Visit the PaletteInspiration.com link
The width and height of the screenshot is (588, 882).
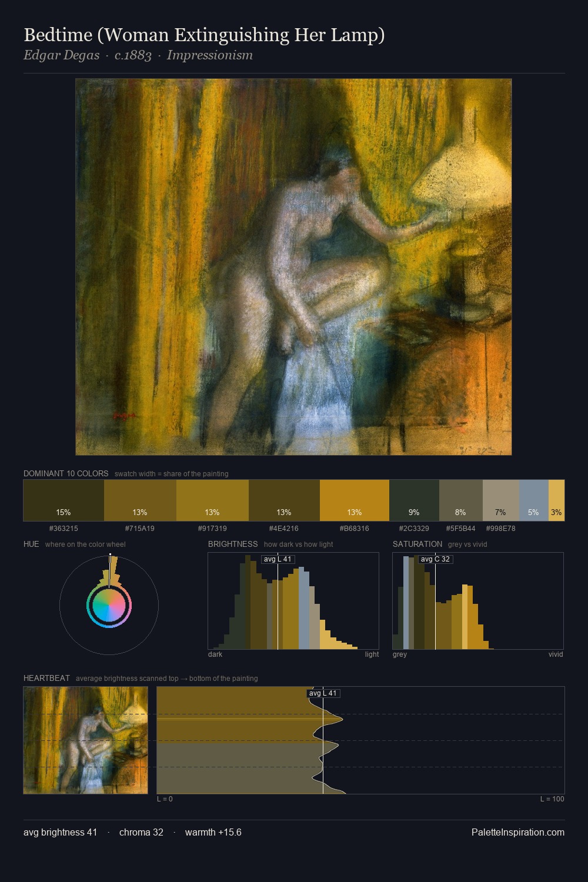518,832
